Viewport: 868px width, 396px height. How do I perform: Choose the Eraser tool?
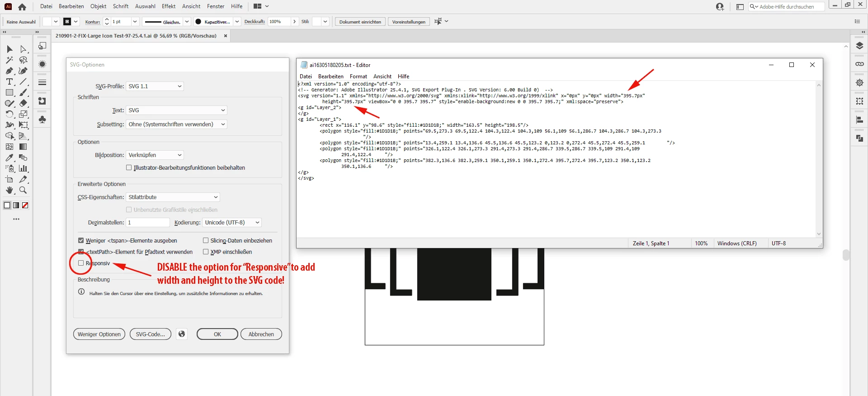pyautogui.click(x=23, y=103)
